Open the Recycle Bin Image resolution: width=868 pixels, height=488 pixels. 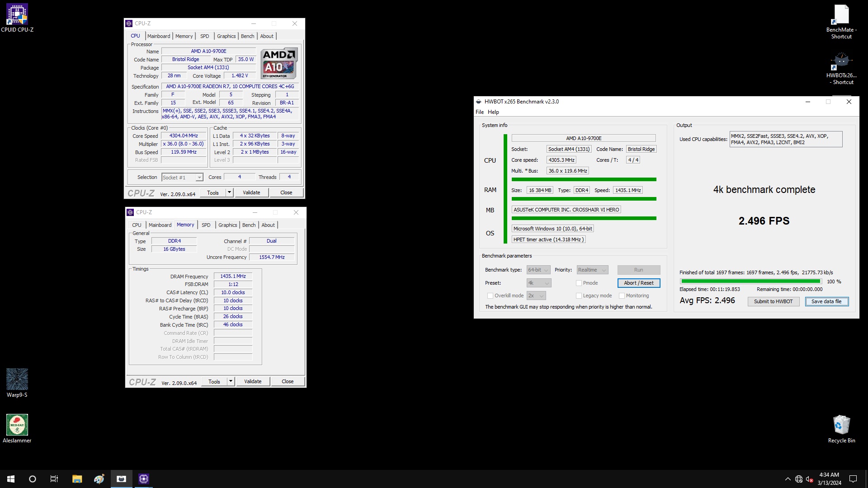(841, 429)
